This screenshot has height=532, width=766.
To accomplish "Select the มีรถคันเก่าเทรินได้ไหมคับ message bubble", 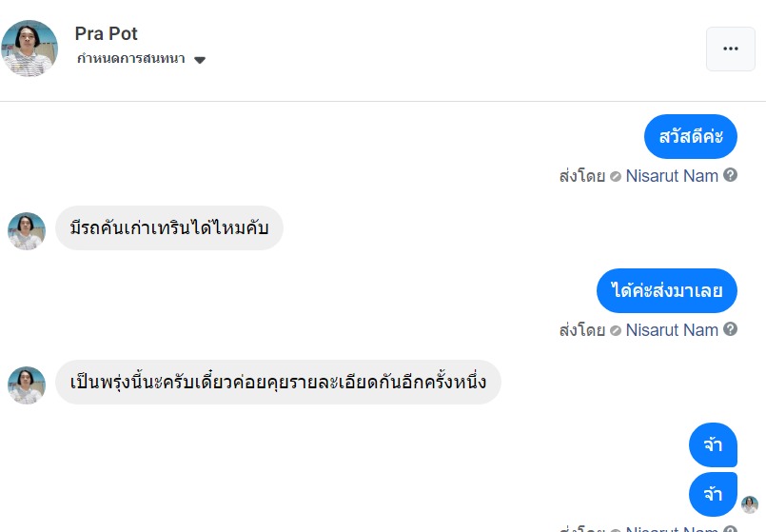I will click(169, 228).
